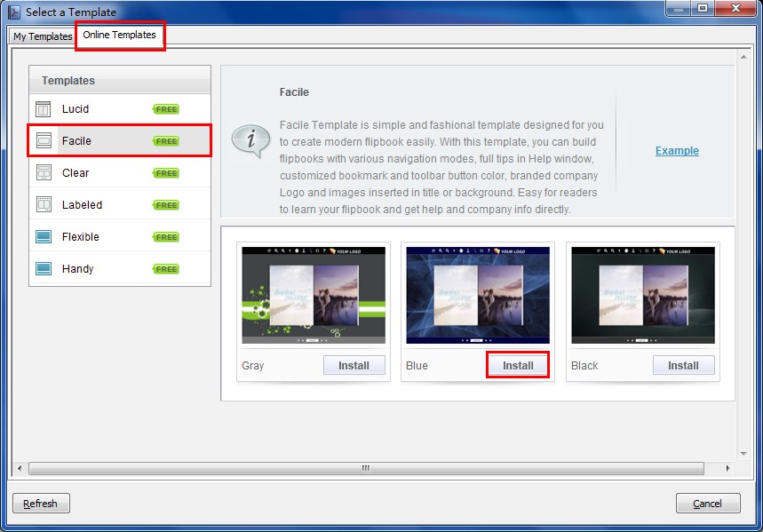Click the Blue theme preview thumbnail
Screen dimensions: 763x532
tap(478, 295)
